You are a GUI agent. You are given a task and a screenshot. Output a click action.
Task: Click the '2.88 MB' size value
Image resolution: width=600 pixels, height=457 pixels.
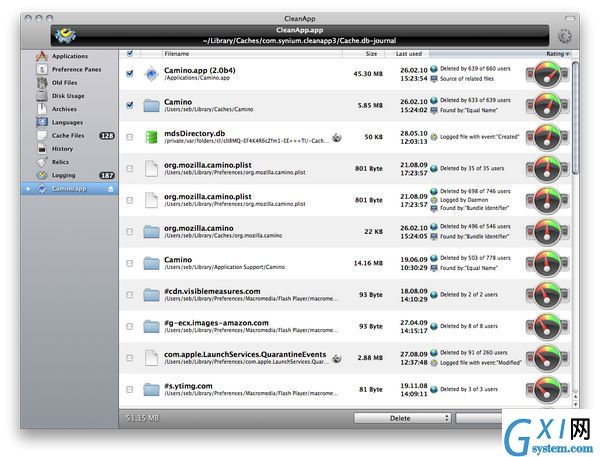[370, 358]
